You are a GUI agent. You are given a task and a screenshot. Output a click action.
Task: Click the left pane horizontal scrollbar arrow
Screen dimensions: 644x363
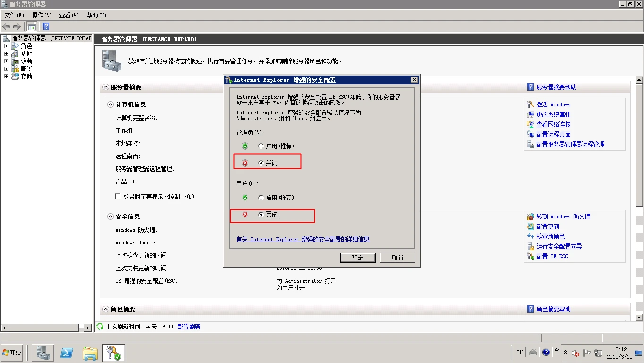pos(5,327)
